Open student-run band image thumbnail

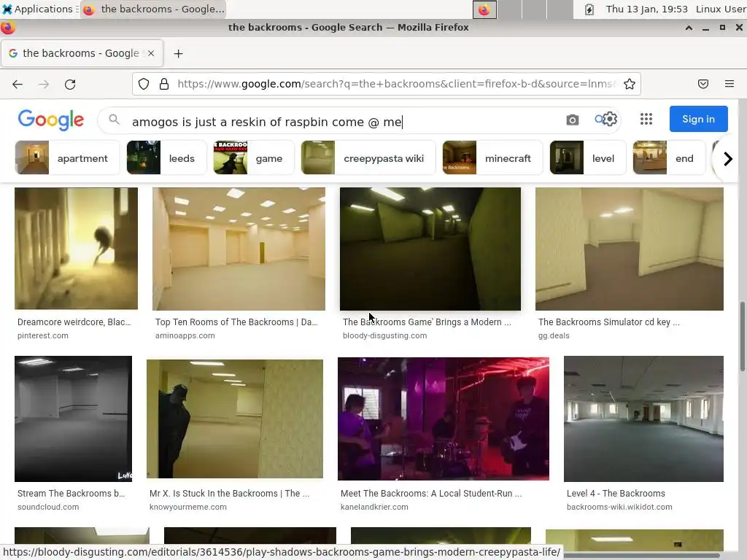tap(444, 419)
